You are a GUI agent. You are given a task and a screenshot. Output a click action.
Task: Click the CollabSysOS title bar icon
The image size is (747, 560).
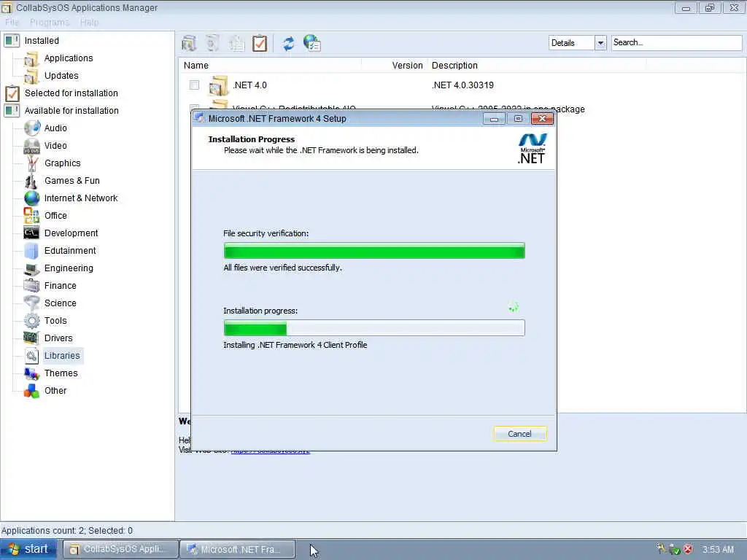(7, 7)
